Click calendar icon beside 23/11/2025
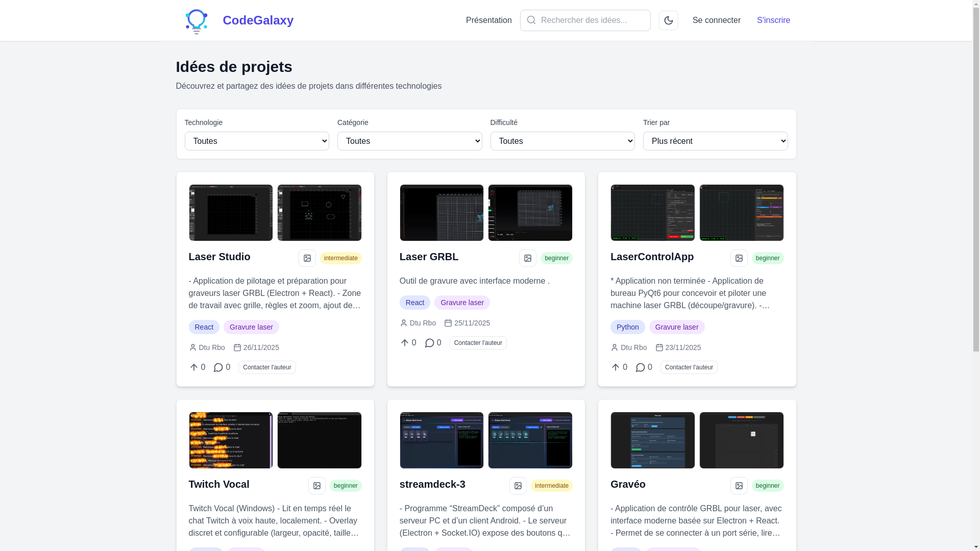 (x=659, y=347)
